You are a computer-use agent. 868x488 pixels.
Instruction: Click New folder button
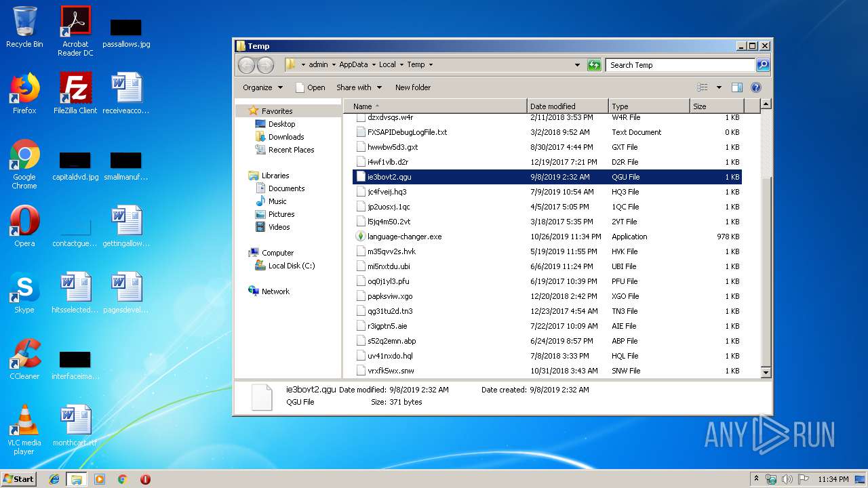[x=413, y=87]
